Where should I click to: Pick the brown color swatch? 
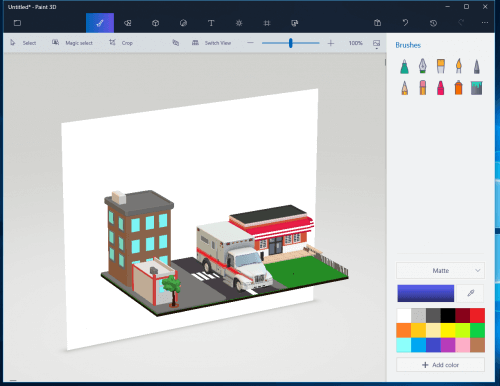[477, 345]
